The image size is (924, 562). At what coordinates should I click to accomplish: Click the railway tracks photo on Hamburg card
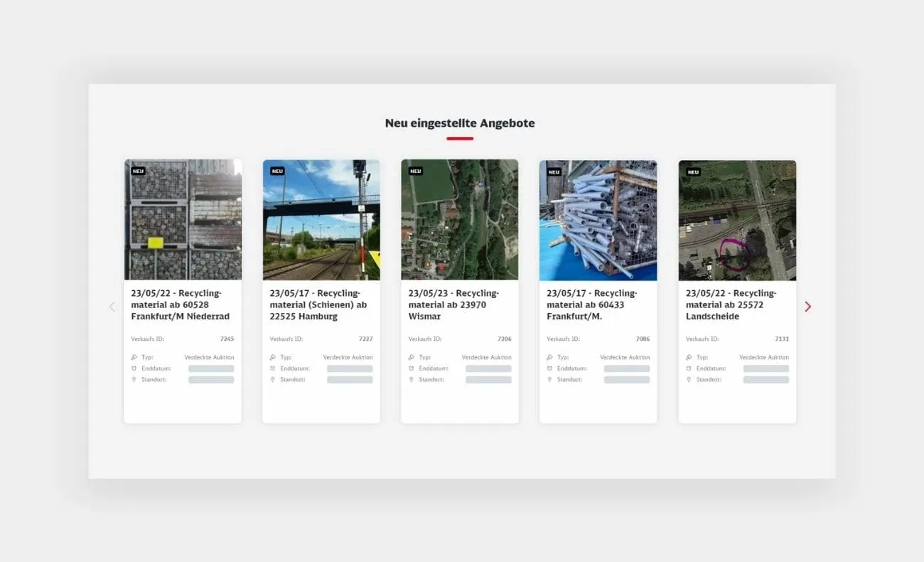(321, 220)
